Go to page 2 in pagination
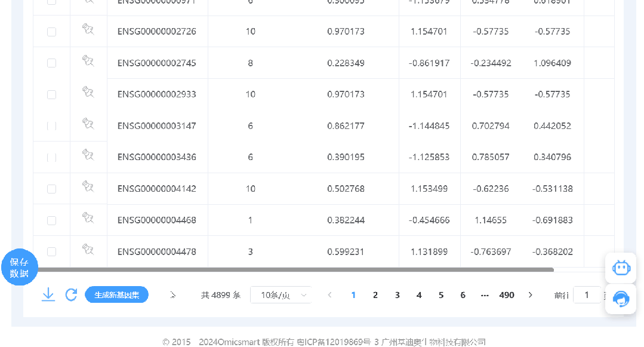 point(375,295)
